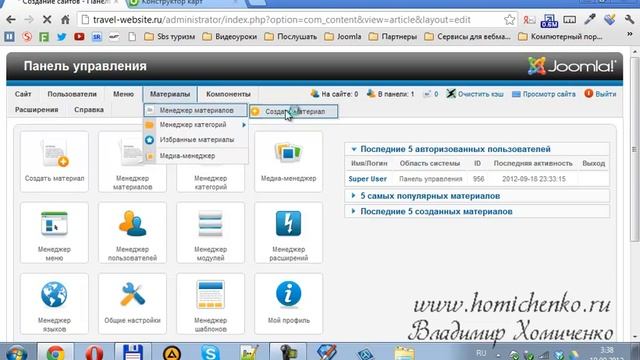The width and height of the screenshot is (640, 360).
Task: Select Менеджер материалов in dropdown
Action: coord(196,110)
